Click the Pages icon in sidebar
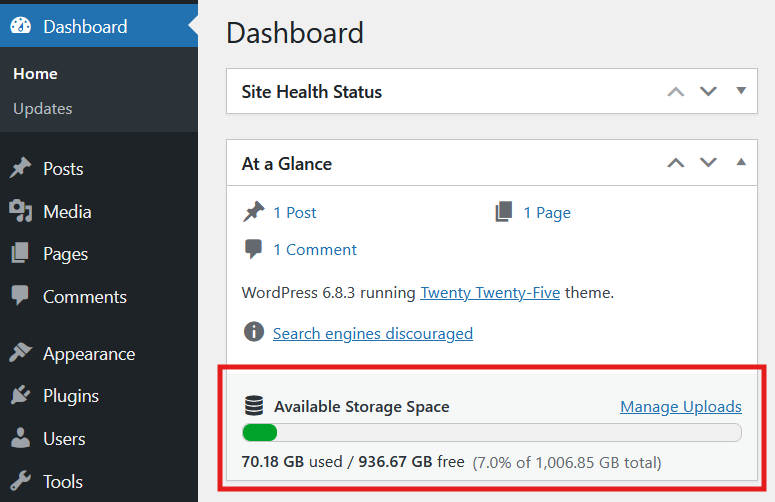 21,254
